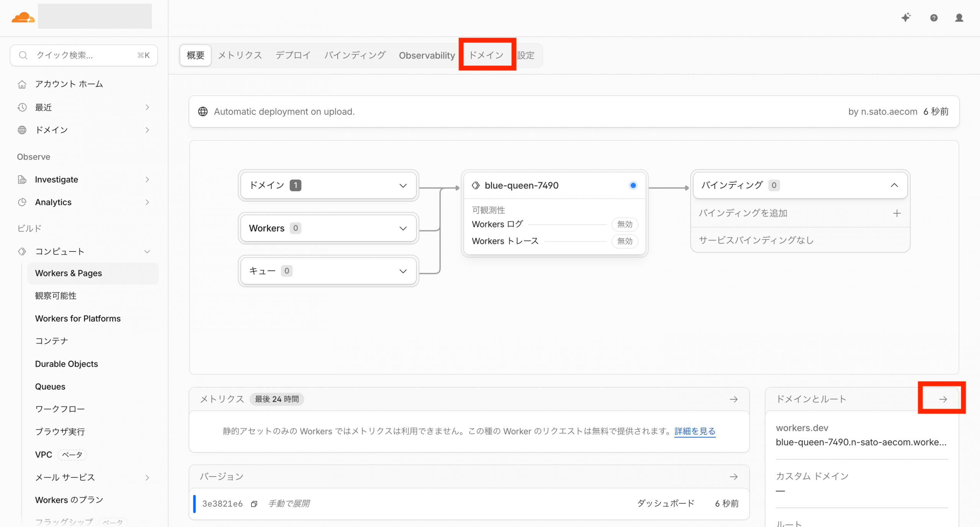
Task: Click the worker icon beside blue-queen-7490
Action: point(475,185)
